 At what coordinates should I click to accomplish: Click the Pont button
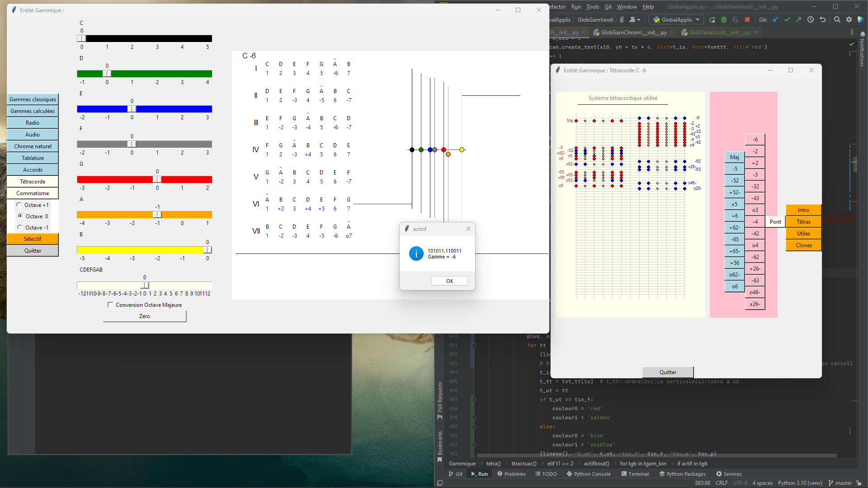(775, 222)
